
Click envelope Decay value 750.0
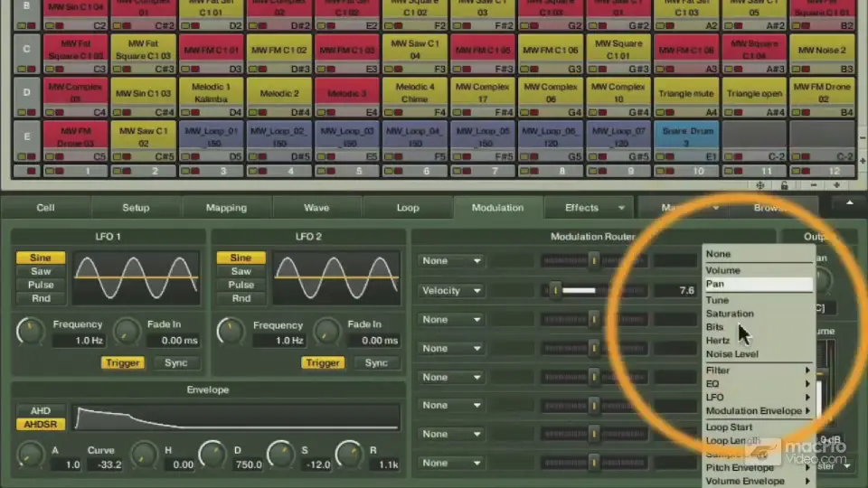[x=247, y=465]
